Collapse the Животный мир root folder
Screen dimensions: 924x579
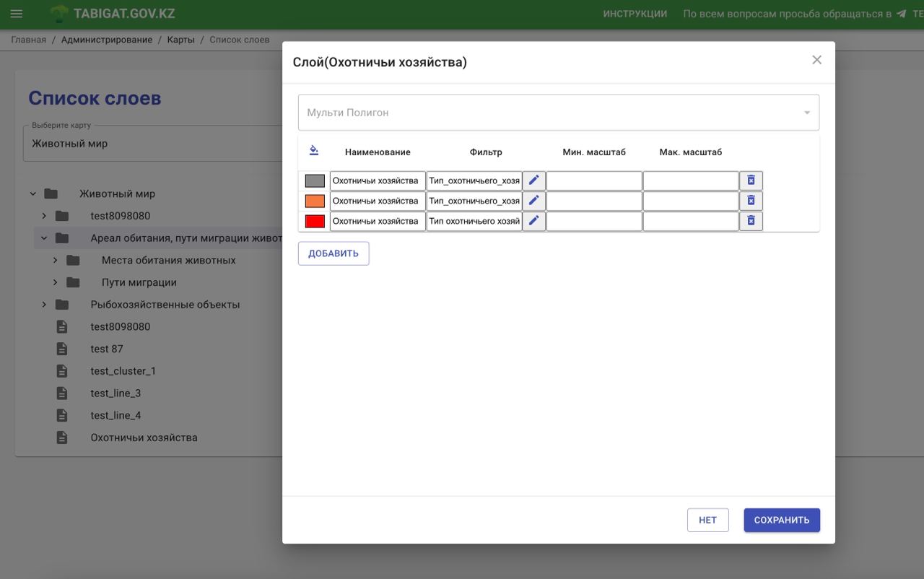pos(33,193)
